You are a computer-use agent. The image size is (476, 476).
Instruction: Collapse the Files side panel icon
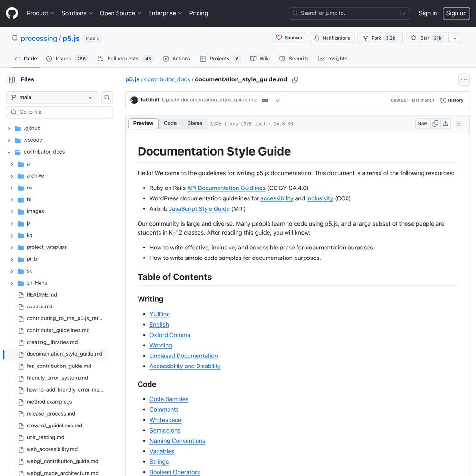12,79
